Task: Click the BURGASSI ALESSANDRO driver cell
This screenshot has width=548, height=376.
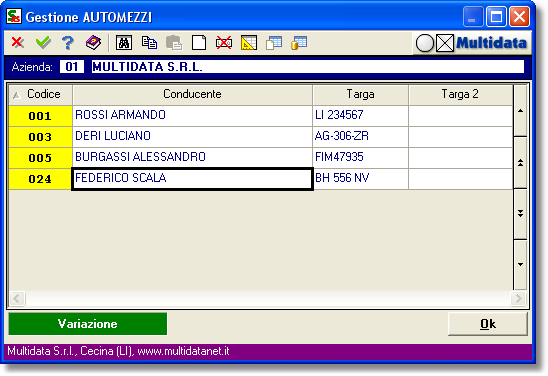Action: click(x=192, y=158)
